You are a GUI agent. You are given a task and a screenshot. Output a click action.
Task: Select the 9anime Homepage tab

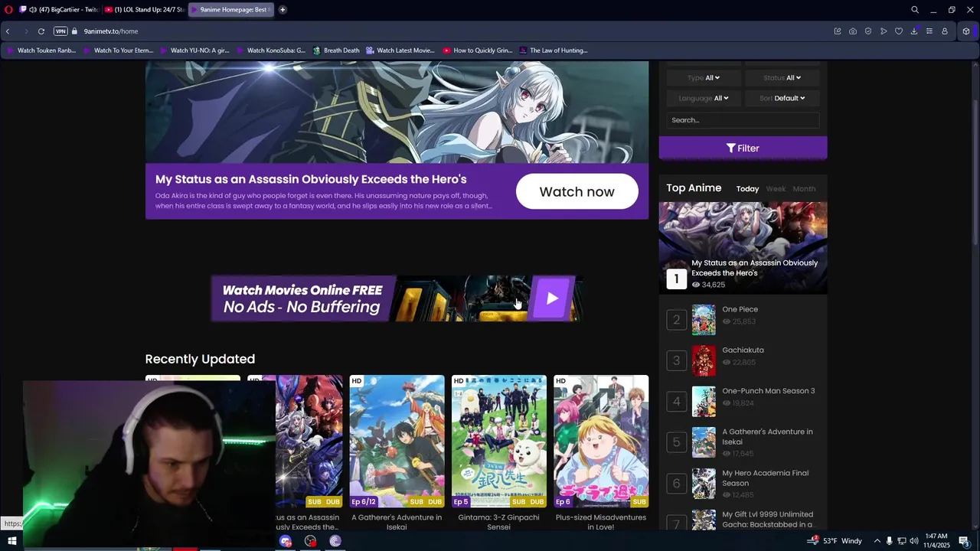click(x=230, y=10)
